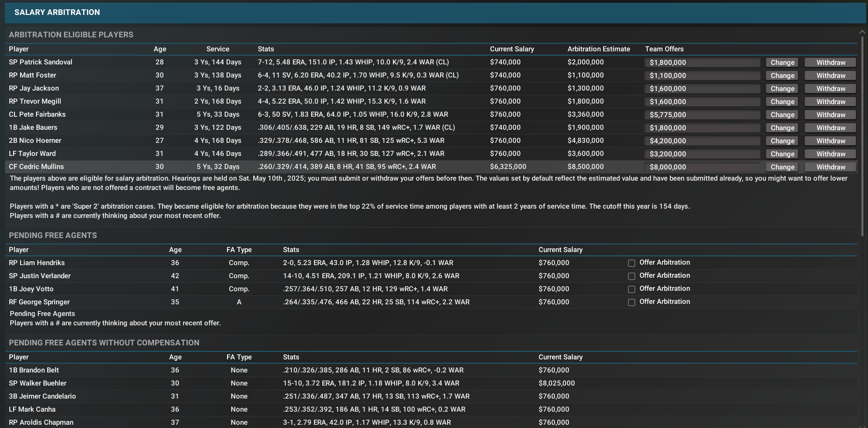Sort by Arbitration Estimate column header
This screenshot has width=868, height=428.
[x=598, y=49]
